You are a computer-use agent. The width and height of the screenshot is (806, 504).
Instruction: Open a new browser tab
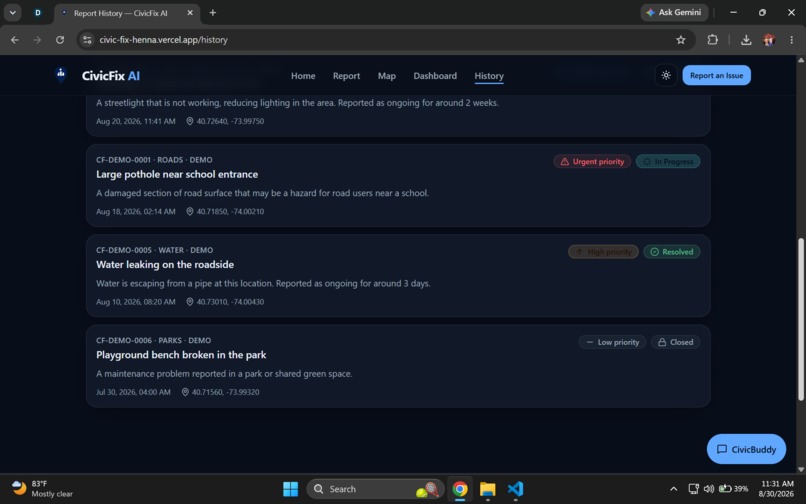213,13
